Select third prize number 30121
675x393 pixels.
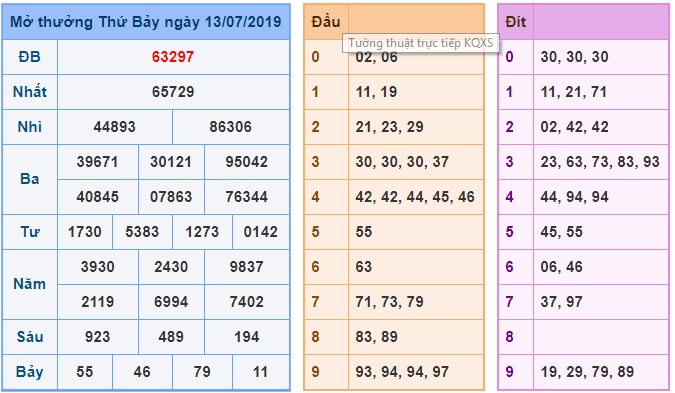pyautogui.click(x=171, y=162)
